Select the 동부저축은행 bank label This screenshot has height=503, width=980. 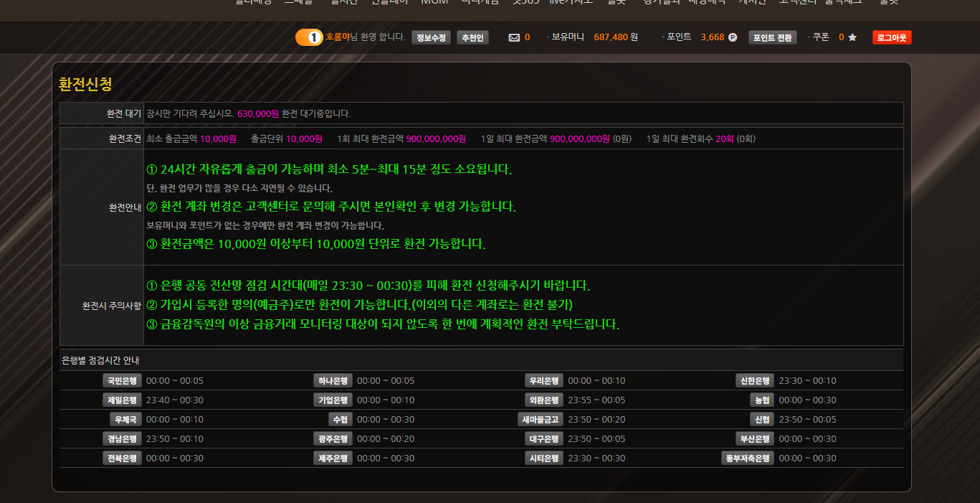[x=748, y=459]
